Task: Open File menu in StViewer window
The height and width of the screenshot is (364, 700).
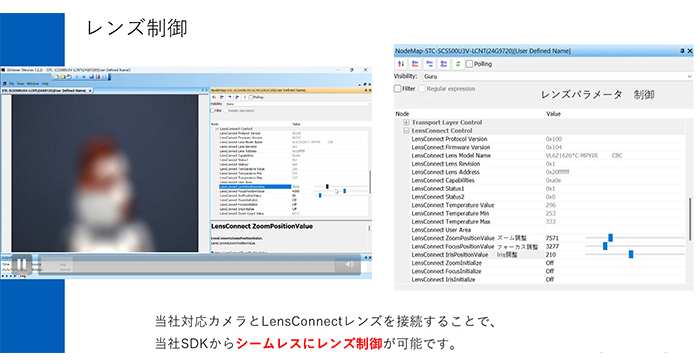Action: click(x=12, y=84)
